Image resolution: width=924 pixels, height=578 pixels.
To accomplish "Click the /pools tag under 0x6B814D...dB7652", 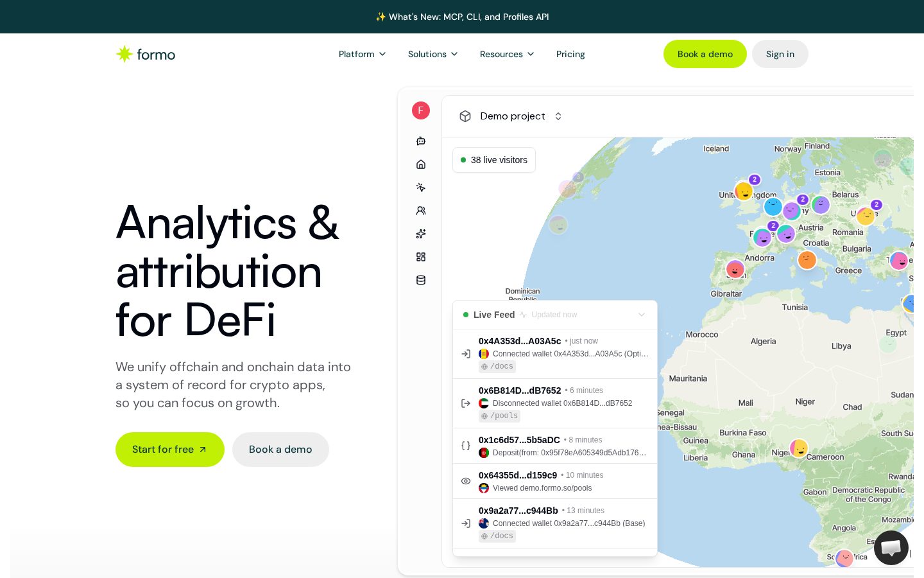I will click(x=499, y=416).
